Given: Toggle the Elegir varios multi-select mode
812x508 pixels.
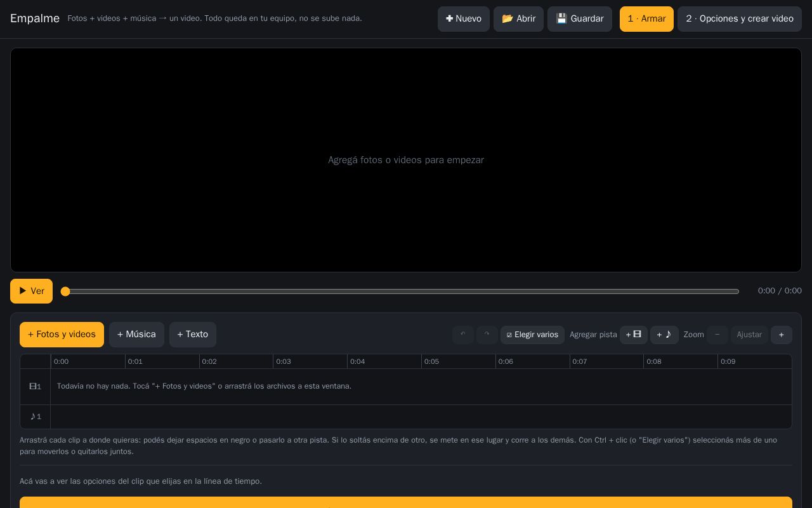Looking at the screenshot, I should click(x=532, y=335).
